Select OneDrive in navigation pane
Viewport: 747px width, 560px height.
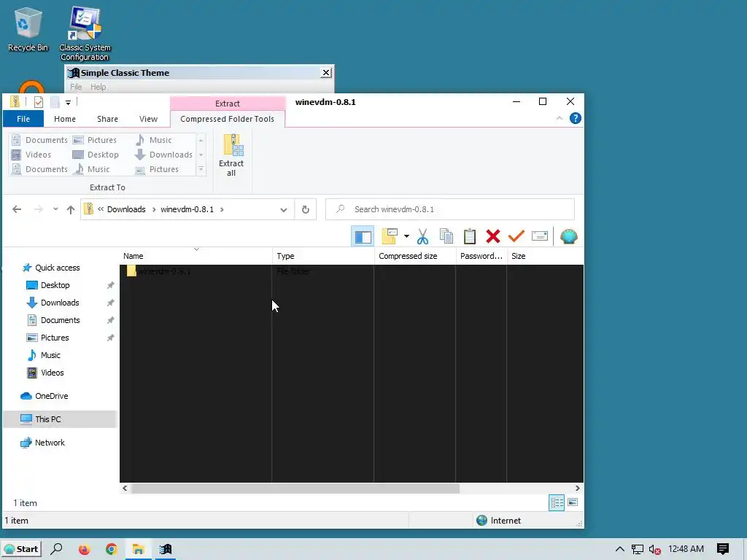point(51,396)
